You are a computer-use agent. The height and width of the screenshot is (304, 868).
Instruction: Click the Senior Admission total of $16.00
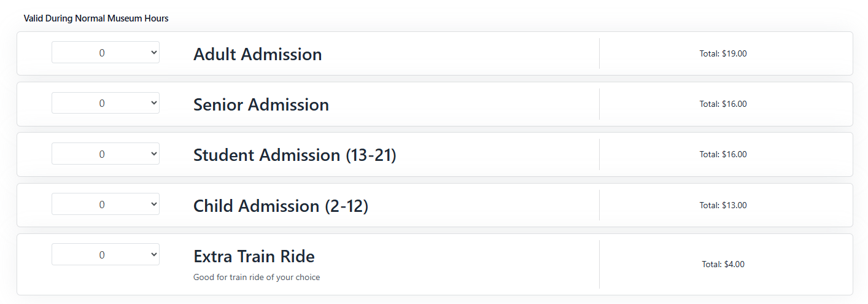click(723, 104)
